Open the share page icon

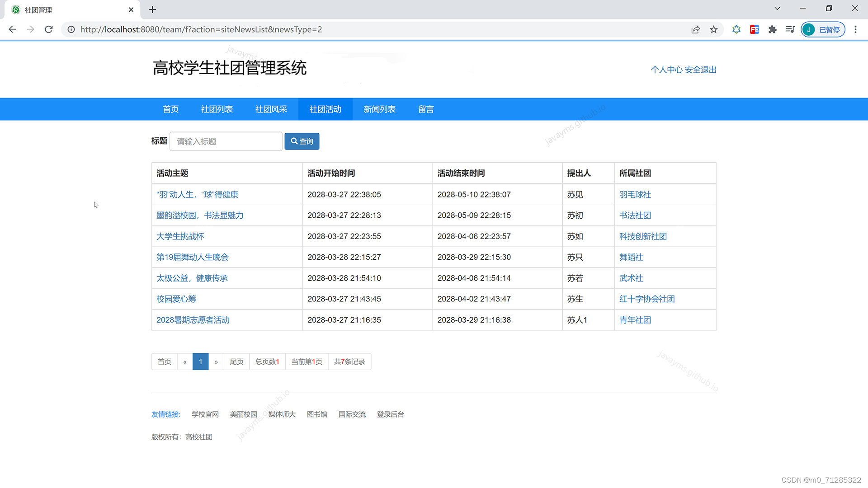click(695, 29)
